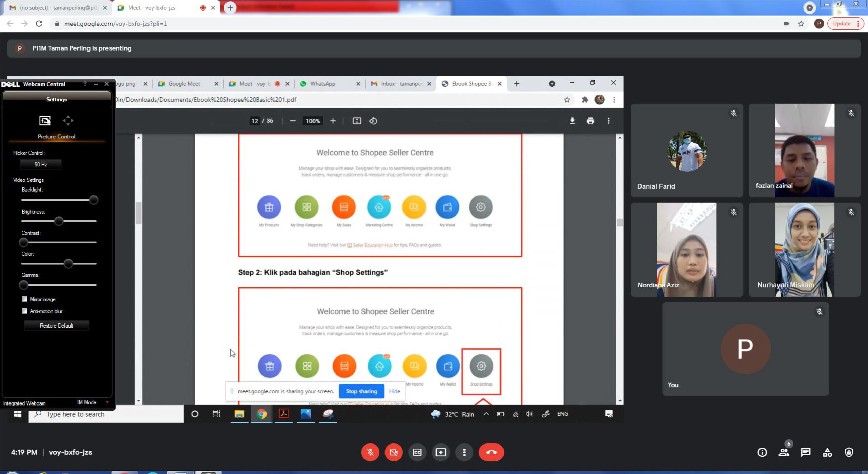868x474 pixels.
Task: Open the 50 Hz flicker control dropdown
Action: [41, 164]
